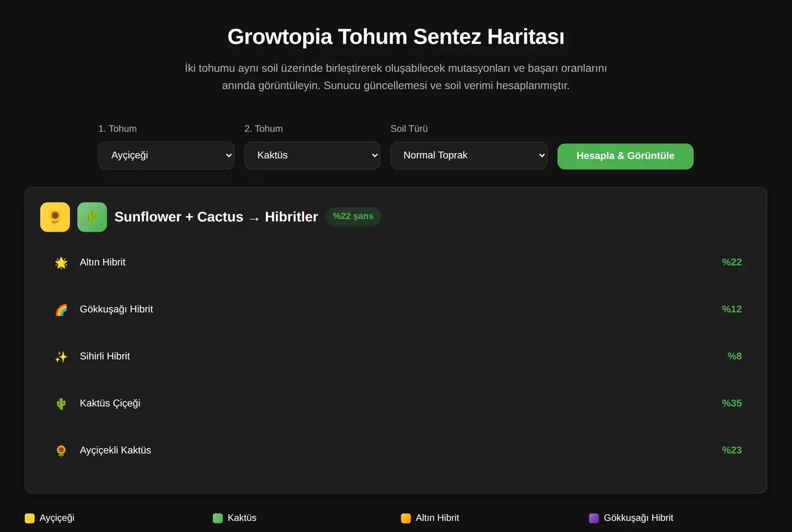
Task: Select the Gökkuşağı Hibrit result row text
Action: pyautogui.click(x=116, y=309)
